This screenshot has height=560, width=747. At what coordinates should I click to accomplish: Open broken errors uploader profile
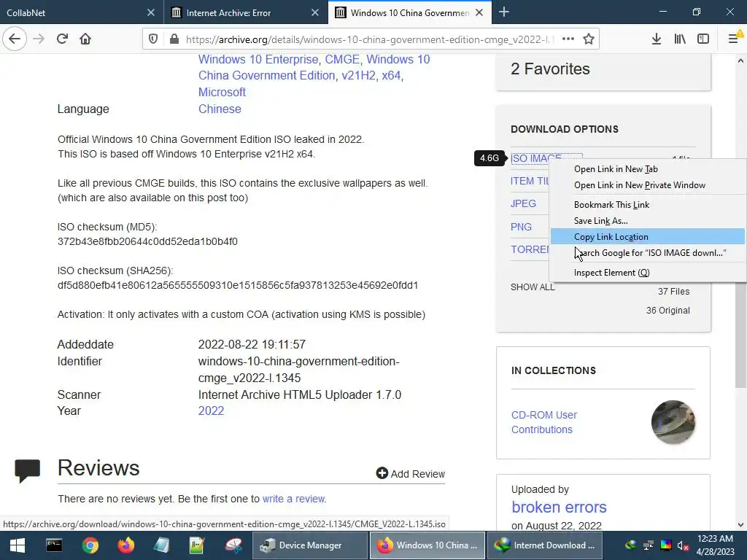pyautogui.click(x=559, y=507)
